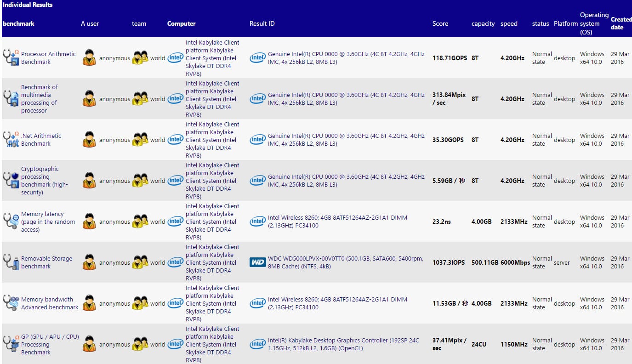Click the Intel computer logo in multimedia row
Screen dimensions: 632x364
click(x=175, y=99)
